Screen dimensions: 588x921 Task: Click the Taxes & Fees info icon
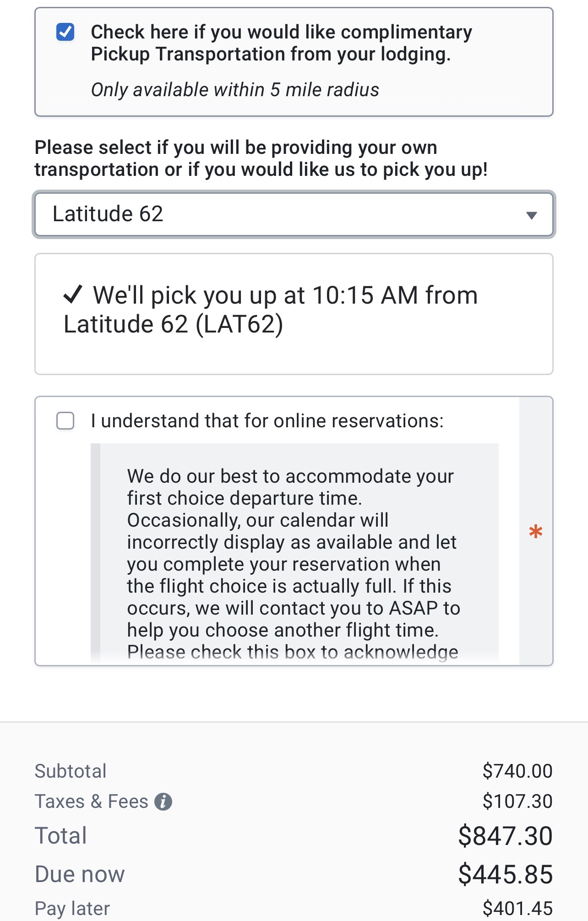(163, 802)
